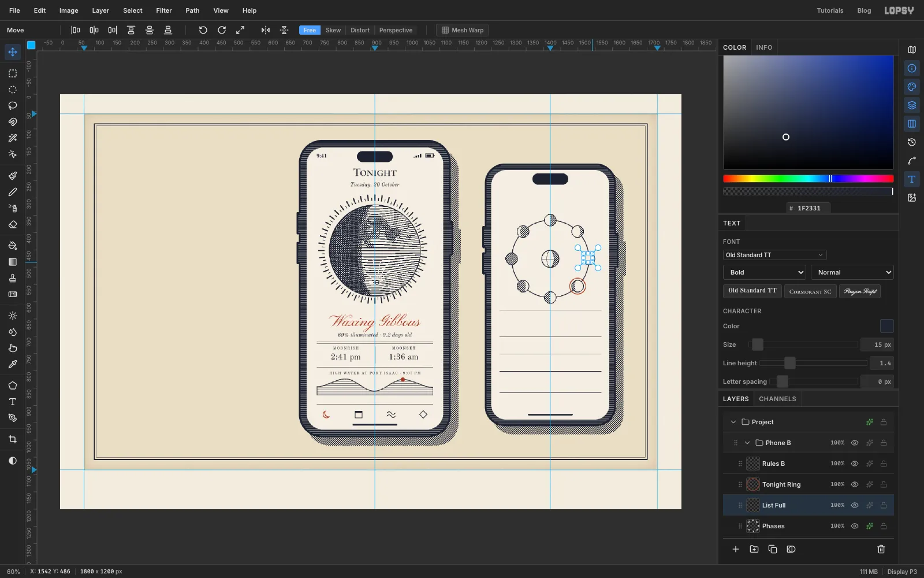Open the Tutorials link

point(830,10)
